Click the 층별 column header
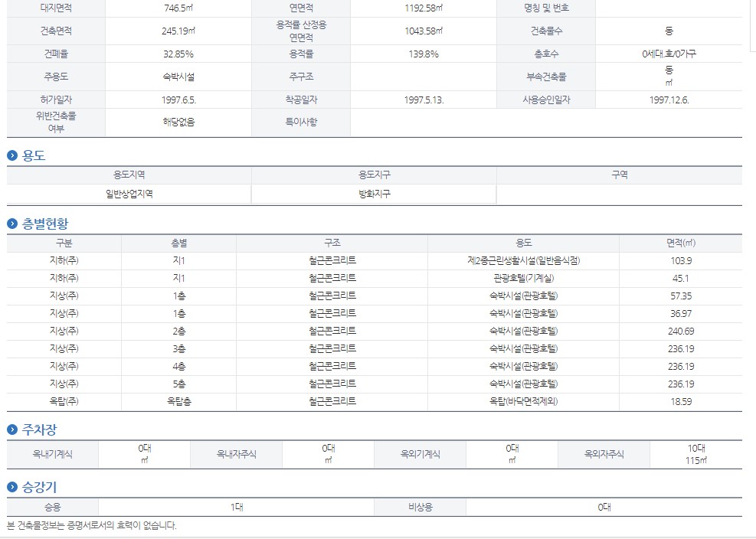Screen dimensions: 756x539 tap(178, 243)
